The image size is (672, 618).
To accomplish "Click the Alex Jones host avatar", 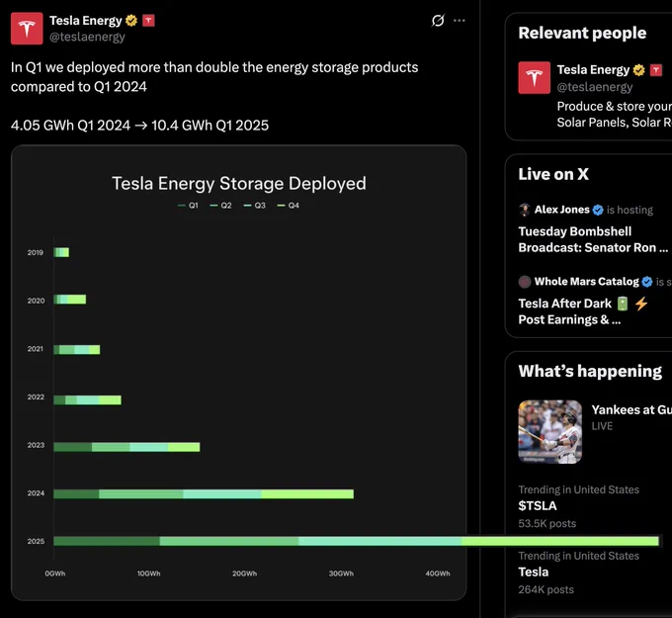I will click(x=524, y=210).
